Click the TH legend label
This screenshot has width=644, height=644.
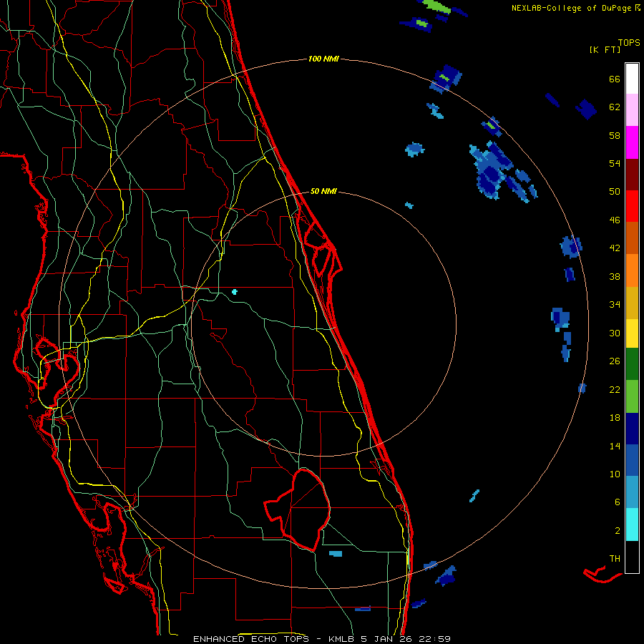615,559
